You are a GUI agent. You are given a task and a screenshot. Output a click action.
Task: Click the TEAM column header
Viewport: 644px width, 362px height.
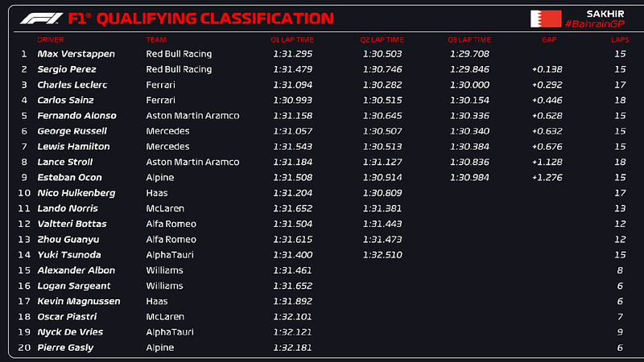tap(156, 39)
